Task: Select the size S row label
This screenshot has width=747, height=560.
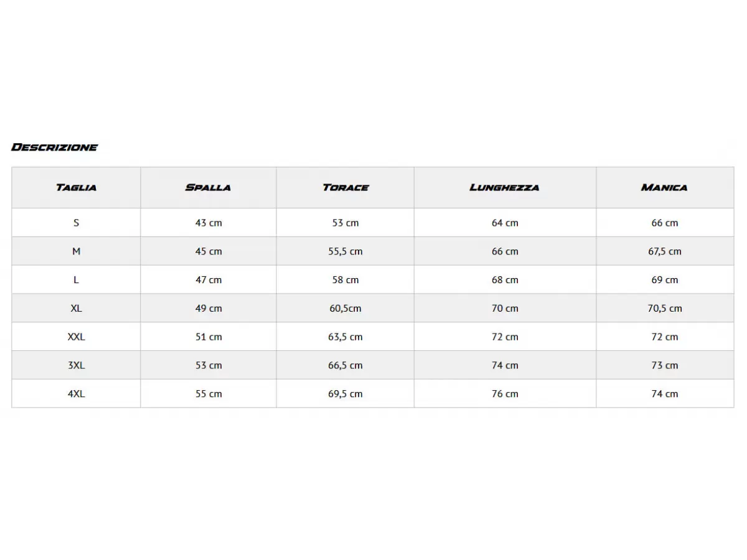Action: click(76, 223)
